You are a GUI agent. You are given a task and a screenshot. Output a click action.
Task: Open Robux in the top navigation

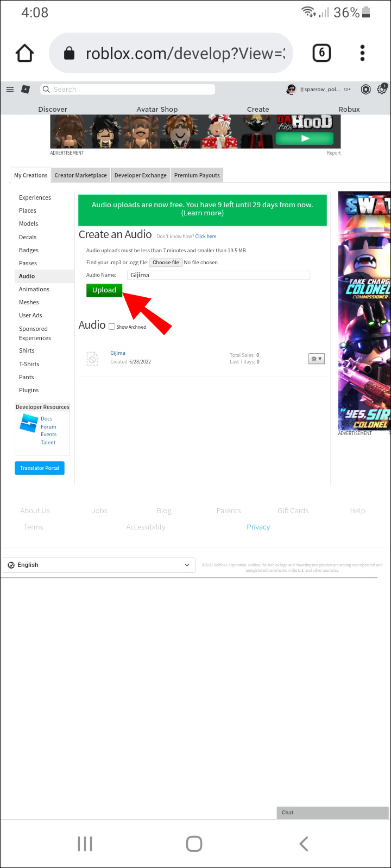click(349, 109)
